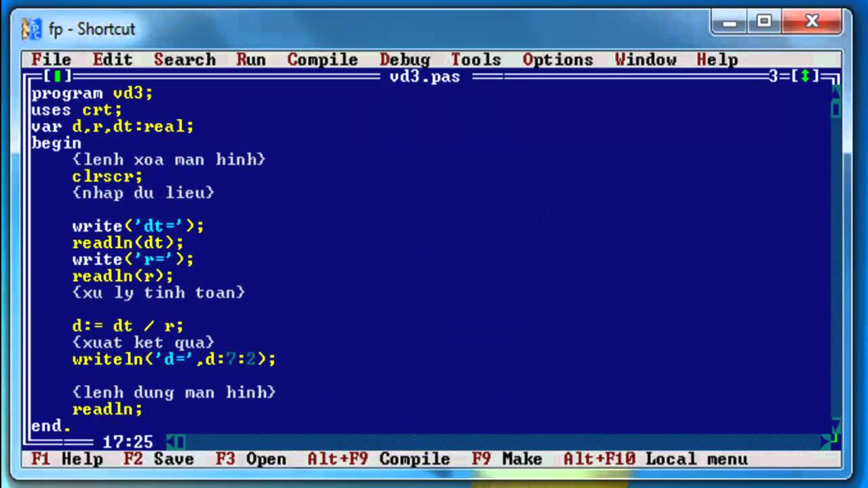This screenshot has height=488, width=868.
Task: Click the line 'program vd3;'
Action: [x=92, y=94]
